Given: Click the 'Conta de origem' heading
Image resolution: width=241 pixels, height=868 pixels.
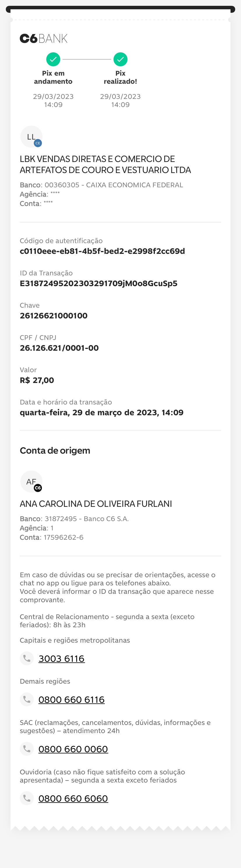Looking at the screenshot, I should (x=55, y=450).
